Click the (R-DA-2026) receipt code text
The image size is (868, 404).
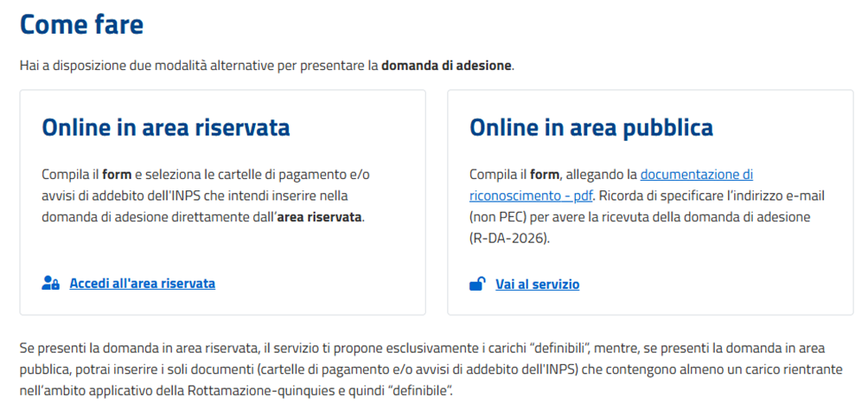pos(509,238)
